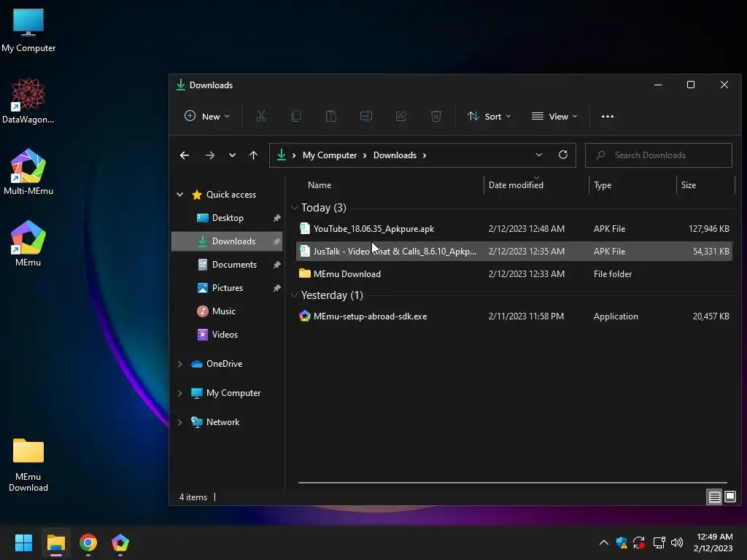
Task: Launch Google Chrome from taskbar
Action: point(88,542)
